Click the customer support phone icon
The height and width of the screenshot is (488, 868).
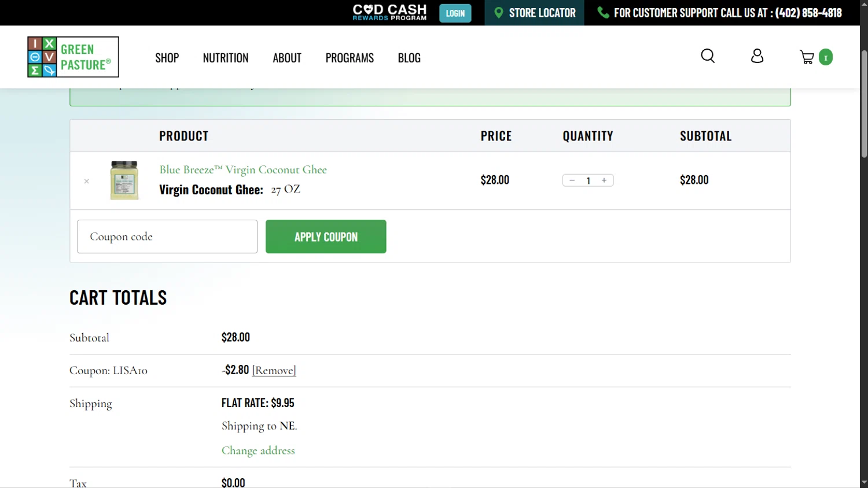(x=603, y=13)
